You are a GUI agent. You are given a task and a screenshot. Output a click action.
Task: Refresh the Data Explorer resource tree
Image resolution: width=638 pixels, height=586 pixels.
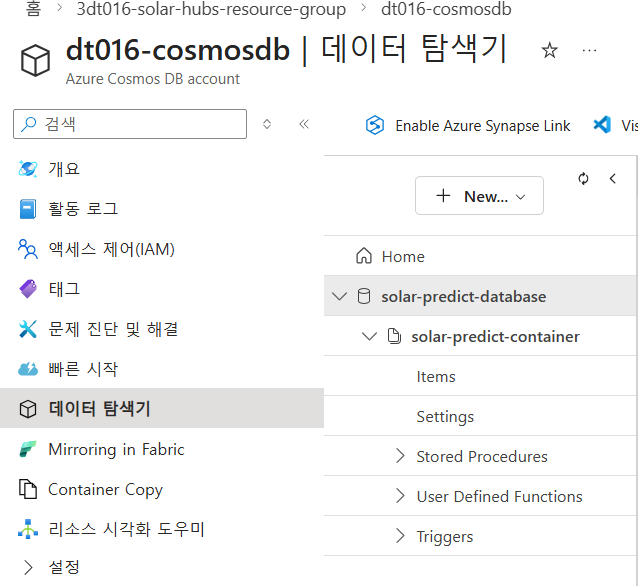(584, 179)
